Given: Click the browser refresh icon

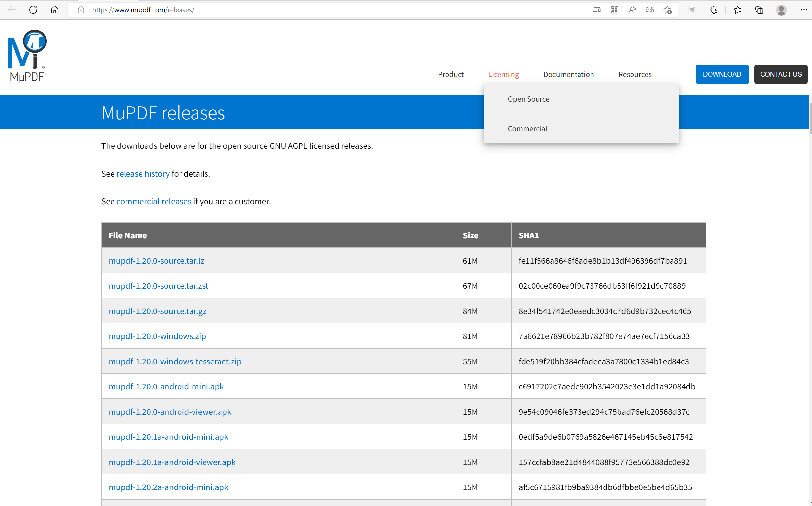Looking at the screenshot, I should coord(33,10).
